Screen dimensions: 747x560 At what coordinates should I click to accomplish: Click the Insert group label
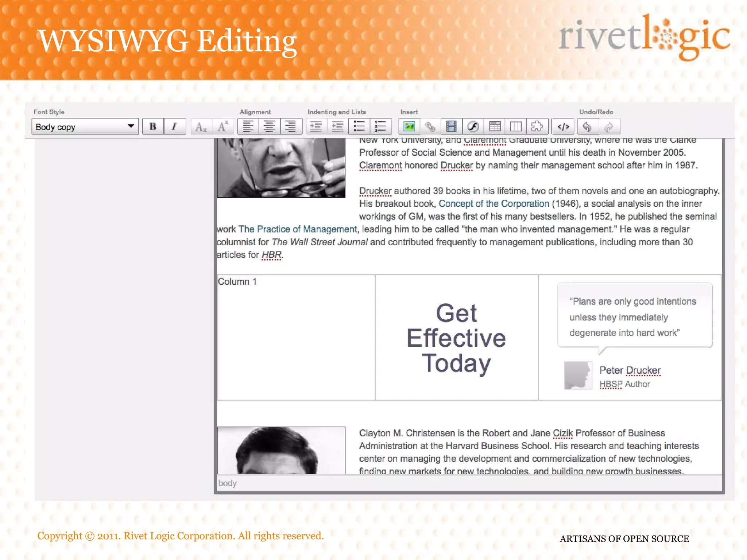[409, 112]
